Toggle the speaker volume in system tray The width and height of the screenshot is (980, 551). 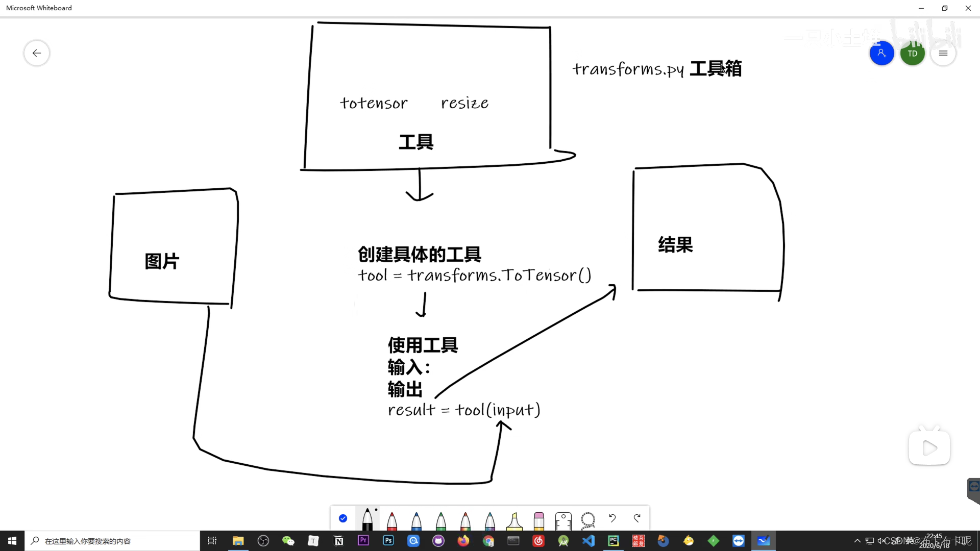click(880, 540)
